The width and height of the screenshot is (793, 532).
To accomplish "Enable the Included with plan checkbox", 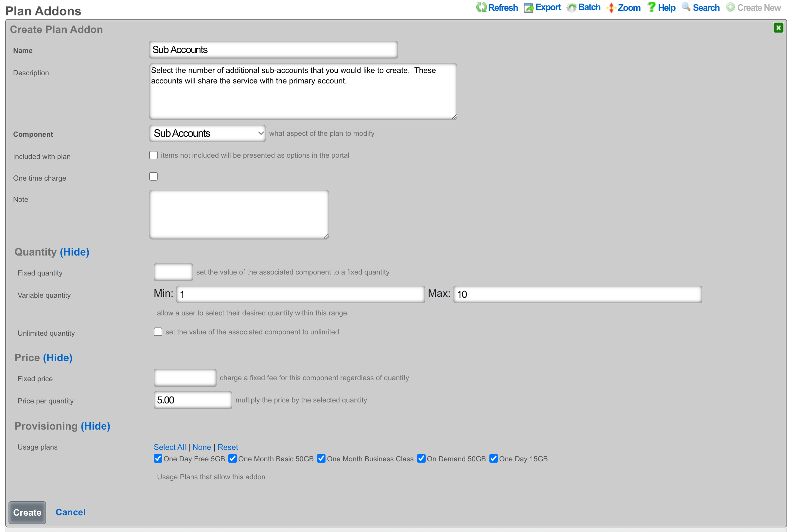I will click(x=154, y=155).
